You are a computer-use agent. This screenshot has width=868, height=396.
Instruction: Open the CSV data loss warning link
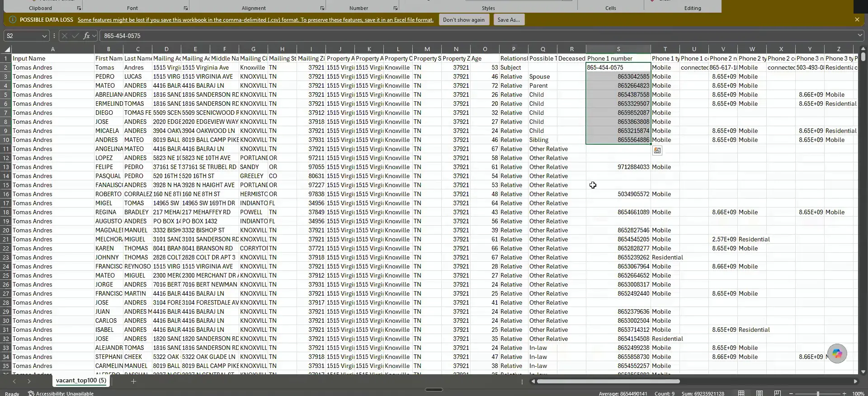tap(255, 19)
